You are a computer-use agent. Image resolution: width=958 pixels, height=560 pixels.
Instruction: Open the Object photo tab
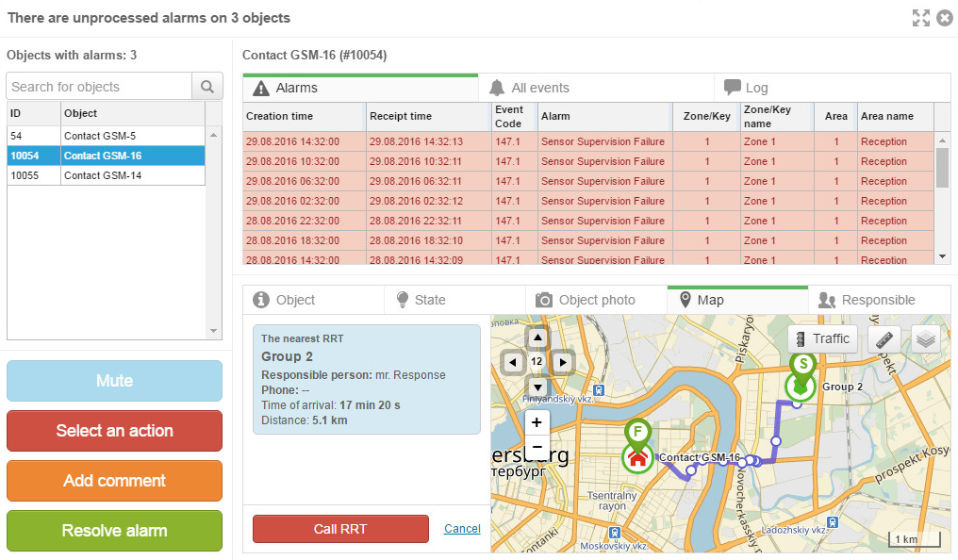point(596,300)
